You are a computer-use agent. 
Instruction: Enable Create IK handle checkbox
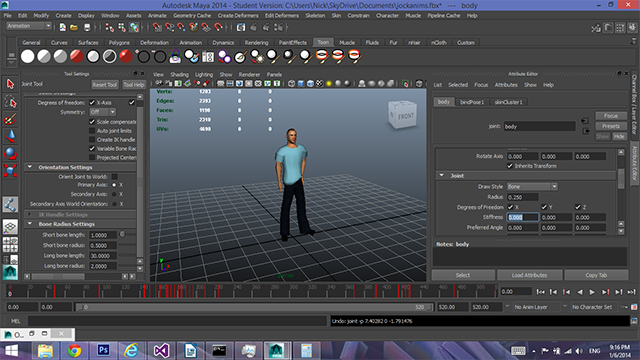pyautogui.click(x=92, y=140)
